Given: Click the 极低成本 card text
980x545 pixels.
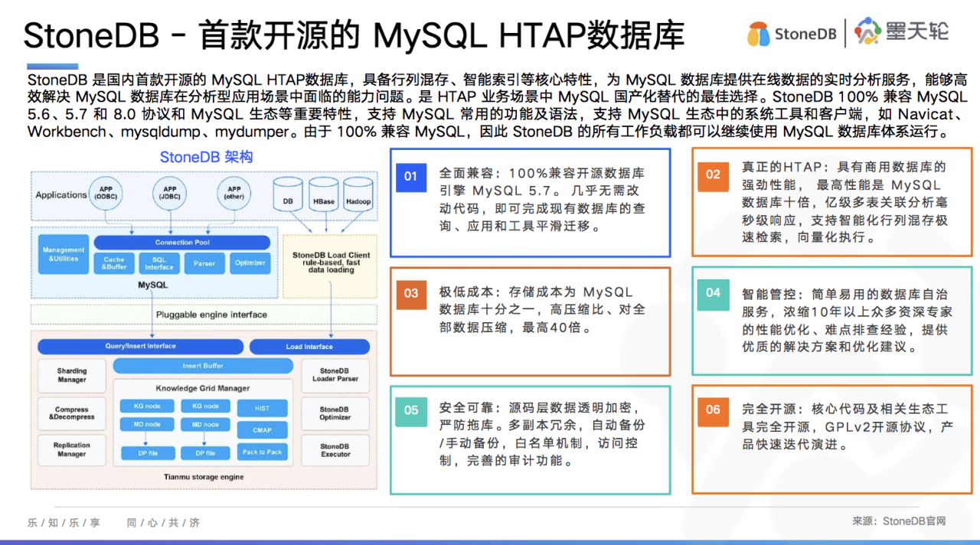Looking at the screenshot, I should click(543, 310).
